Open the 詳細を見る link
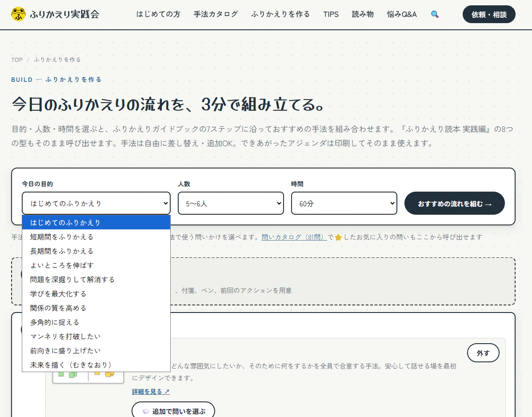 point(151,392)
